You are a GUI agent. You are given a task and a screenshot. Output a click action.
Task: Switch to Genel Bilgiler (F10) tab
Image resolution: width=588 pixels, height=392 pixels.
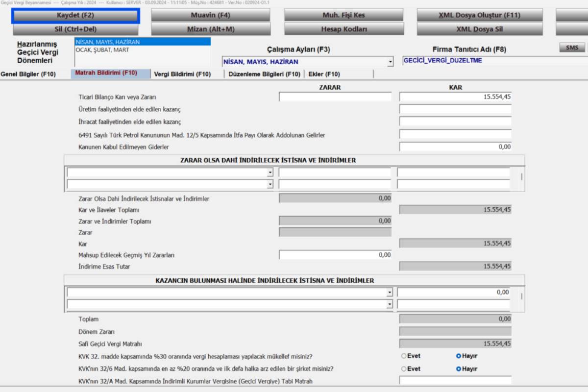[28, 74]
